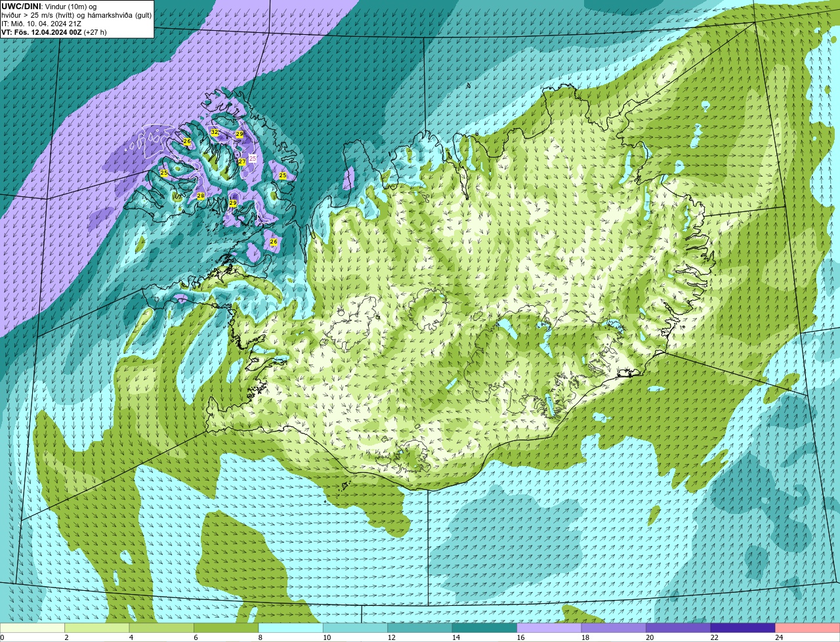Pick the 0–2 m/s pale yellow legend swatch
The width and height of the screenshot is (840, 642).
pyautogui.click(x=32, y=628)
